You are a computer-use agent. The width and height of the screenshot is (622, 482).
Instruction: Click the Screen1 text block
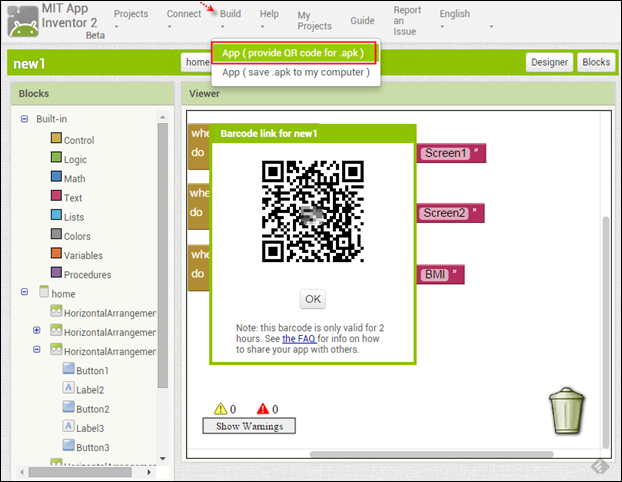click(451, 153)
